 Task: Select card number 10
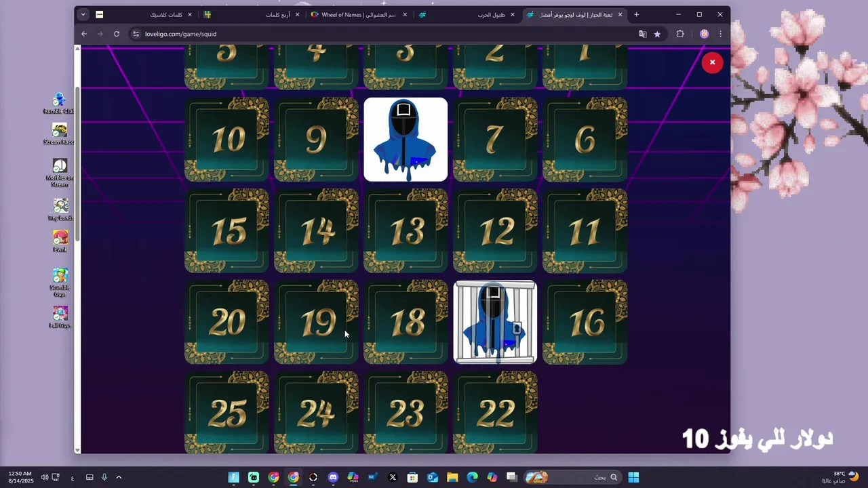(x=226, y=140)
